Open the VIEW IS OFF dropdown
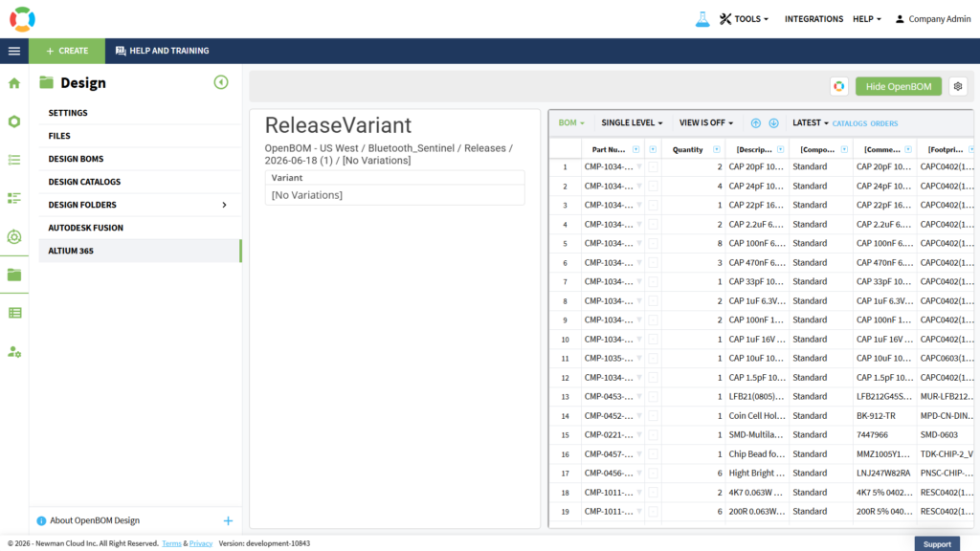This screenshot has height=551, width=980. 705,123
